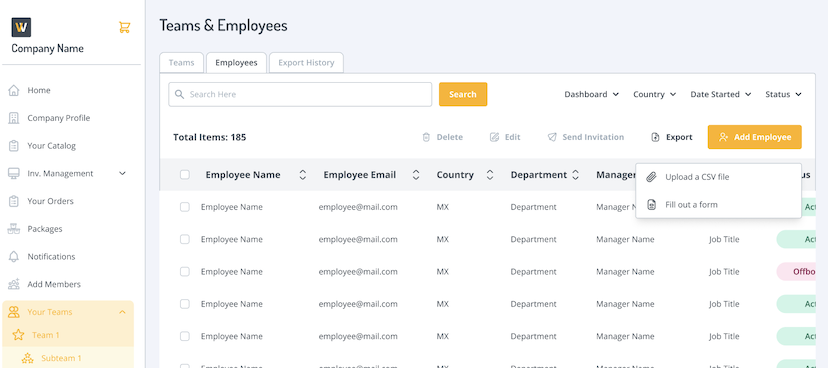Viewport: 828px width, 368px height.
Task: Collapse the Your Teams chevron
Action: [123, 312]
